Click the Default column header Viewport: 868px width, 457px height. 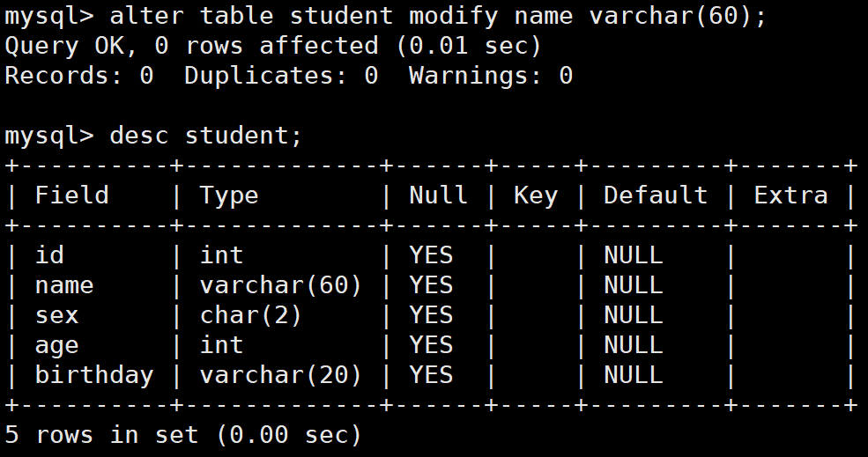point(656,195)
